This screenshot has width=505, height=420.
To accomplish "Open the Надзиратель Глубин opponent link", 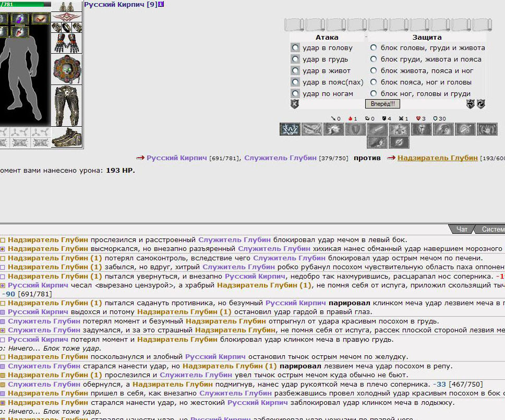I will (x=437, y=158).
